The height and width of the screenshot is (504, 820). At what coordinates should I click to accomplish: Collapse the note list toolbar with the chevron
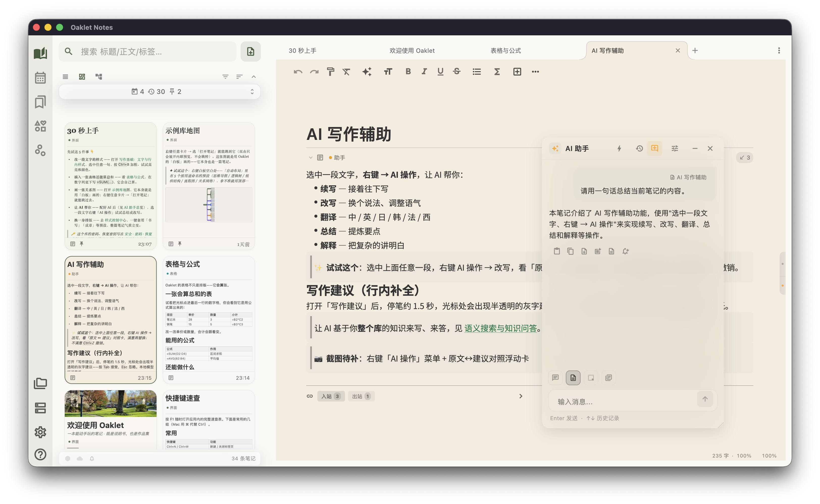253,77
